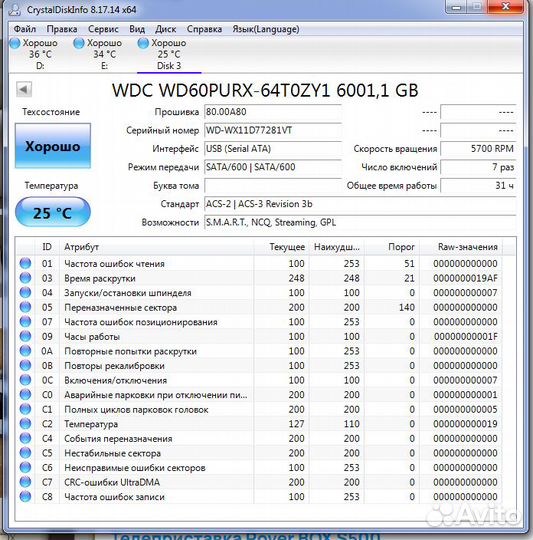This screenshot has width=533, height=540.
Task: Click the ID column header
Action: click(x=47, y=247)
